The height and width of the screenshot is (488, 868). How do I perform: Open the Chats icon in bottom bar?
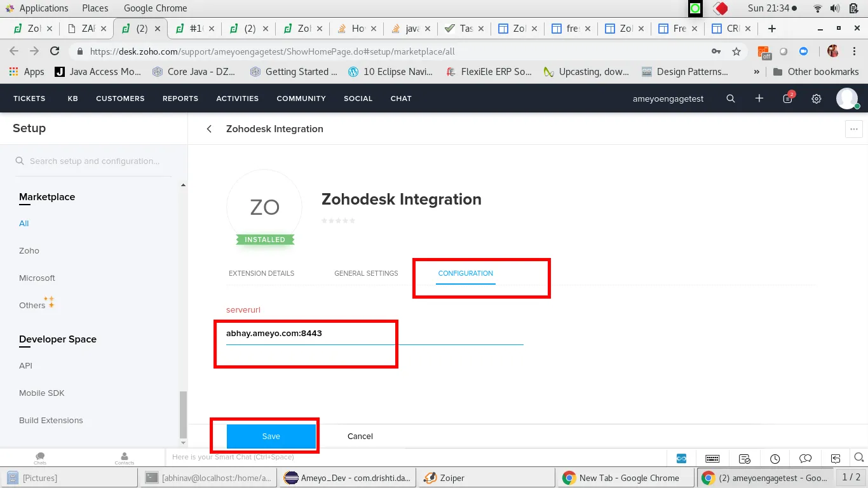point(40,458)
